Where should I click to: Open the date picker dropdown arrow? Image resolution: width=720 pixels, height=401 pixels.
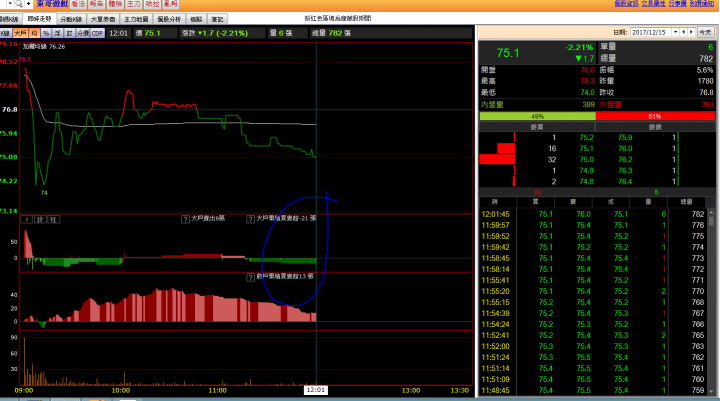(675, 32)
